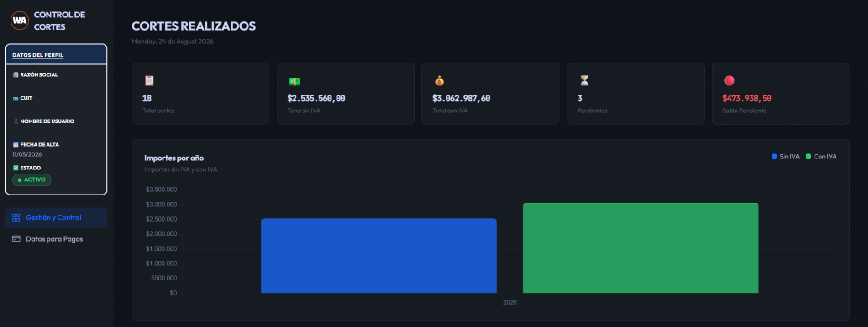
Task: Click the DATOS DEL PERFIL header link
Action: pyautogui.click(x=38, y=55)
